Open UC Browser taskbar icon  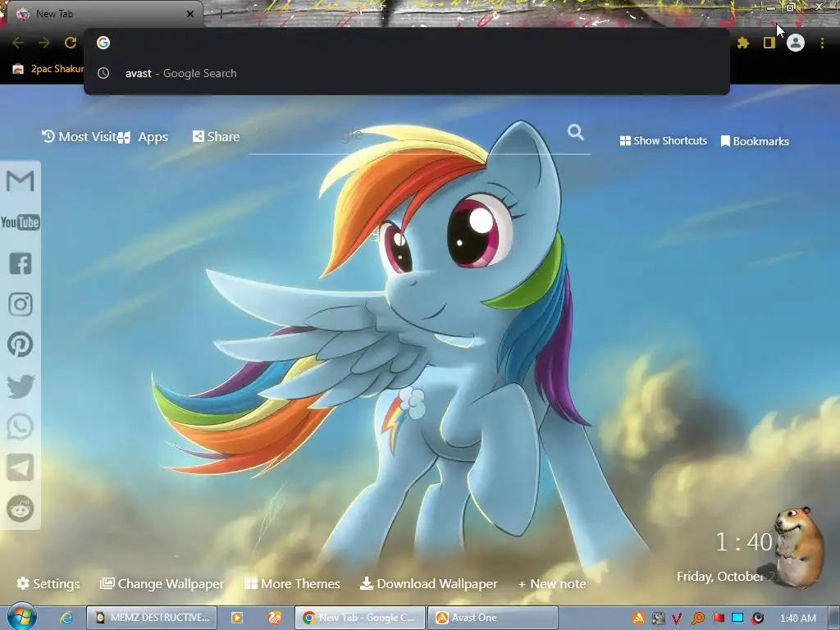pos(274,618)
